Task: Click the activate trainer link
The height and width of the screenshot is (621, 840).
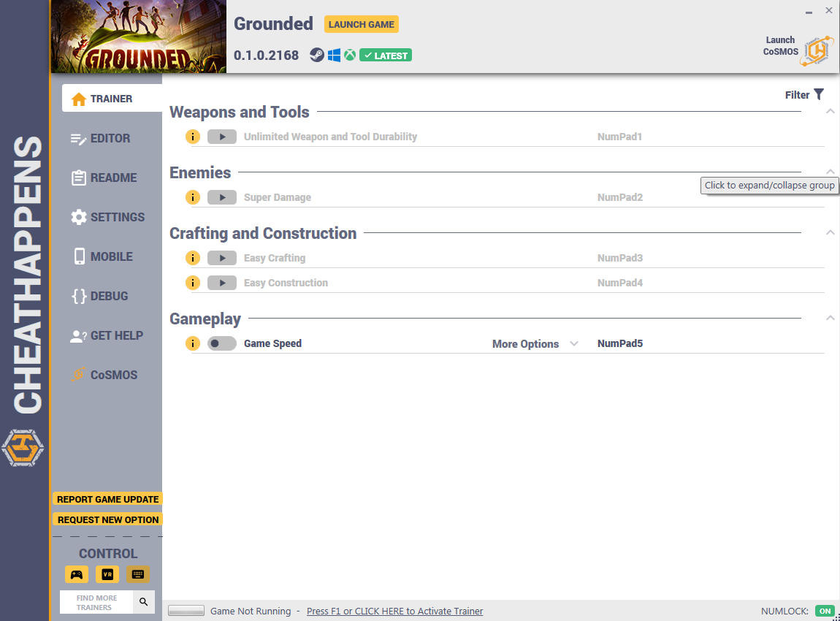Action: (395, 612)
